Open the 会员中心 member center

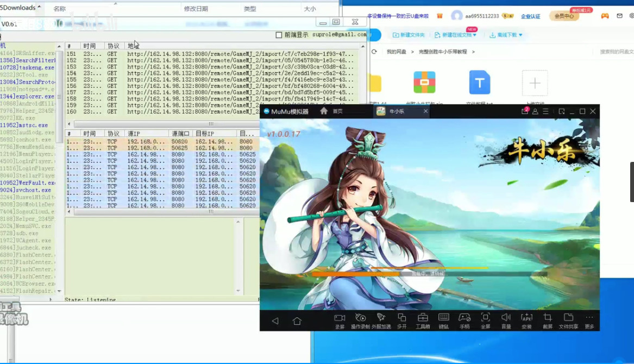(563, 16)
